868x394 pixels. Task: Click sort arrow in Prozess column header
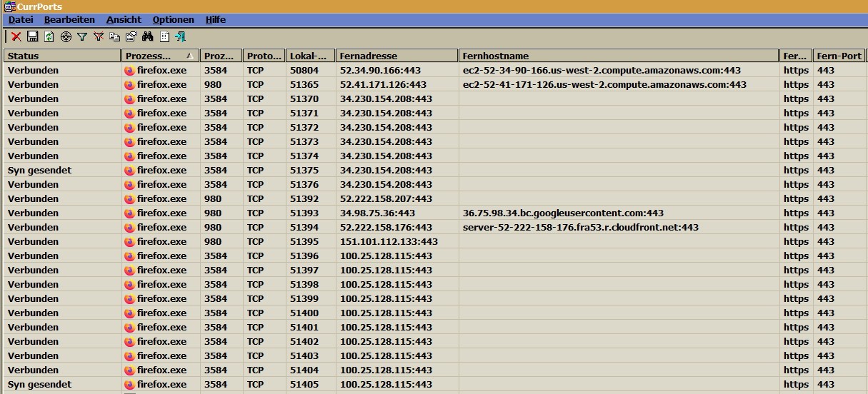click(x=189, y=56)
